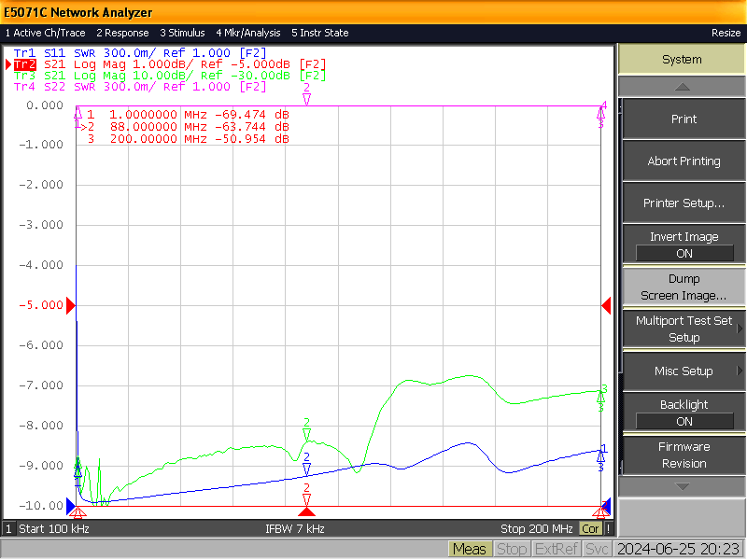Open the Stimulus menu
Screen dimensions: 747x560
click(182, 33)
